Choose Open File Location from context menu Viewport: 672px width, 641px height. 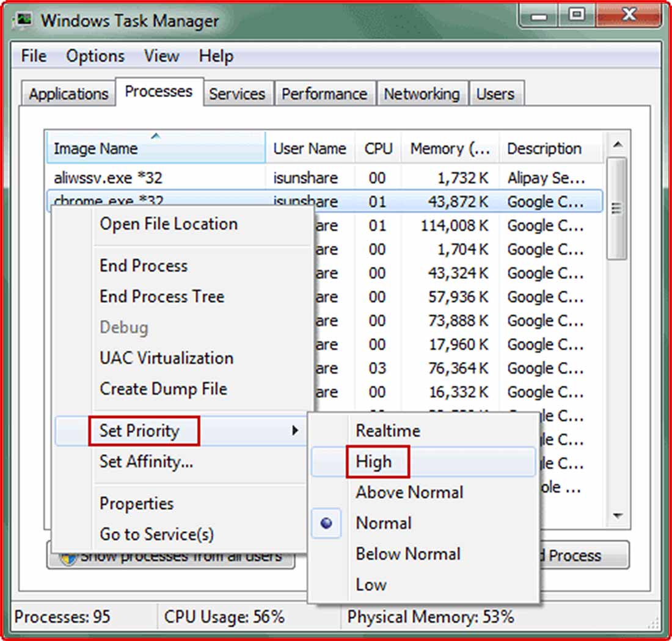coord(169,224)
